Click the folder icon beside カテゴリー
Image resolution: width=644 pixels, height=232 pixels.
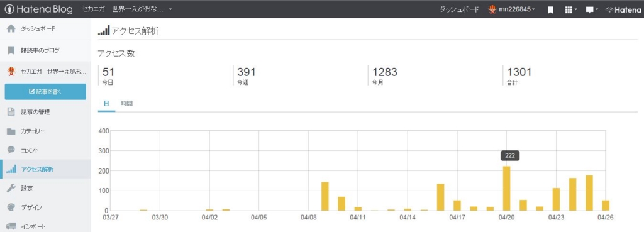pyautogui.click(x=11, y=131)
